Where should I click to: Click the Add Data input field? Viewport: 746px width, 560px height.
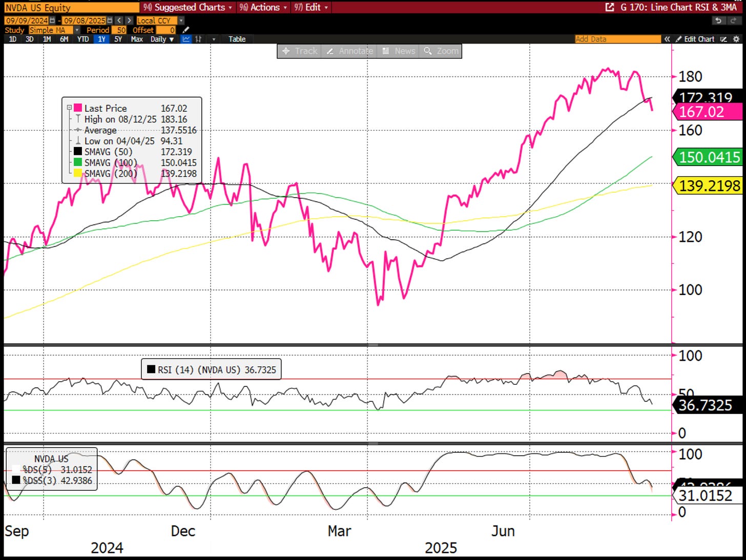point(618,39)
